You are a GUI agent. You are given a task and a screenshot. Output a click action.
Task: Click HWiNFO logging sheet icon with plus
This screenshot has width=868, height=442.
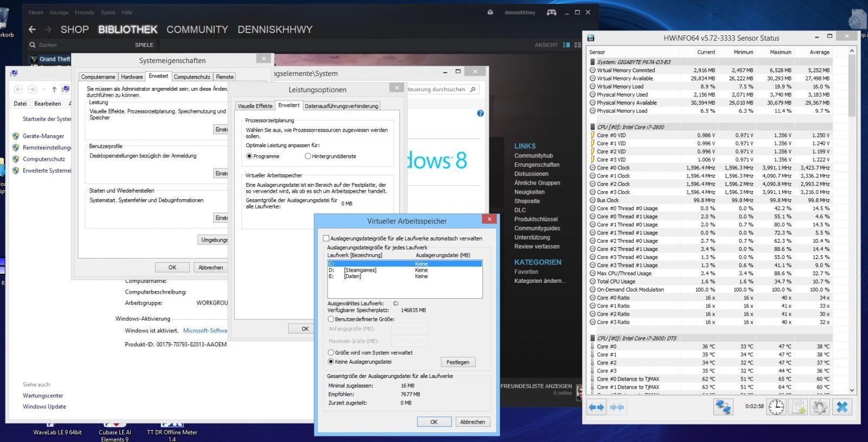tap(798, 407)
